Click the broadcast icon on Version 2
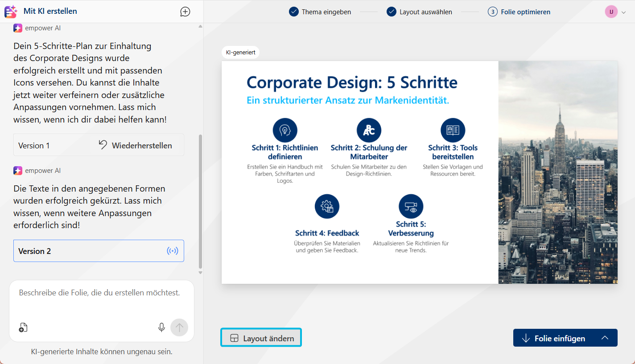Viewport: 635px width, 364px height. pyautogui.click(x=173, y=251)
